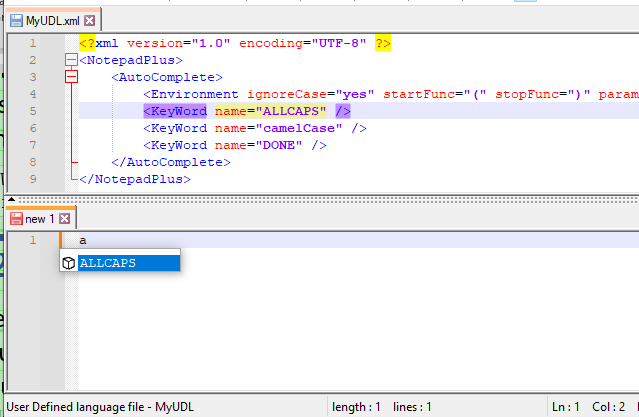The width and height of the screenshot is (639, 417).
Task: Click the opening <NotepadPlus> tag
Action: [131, 60]
